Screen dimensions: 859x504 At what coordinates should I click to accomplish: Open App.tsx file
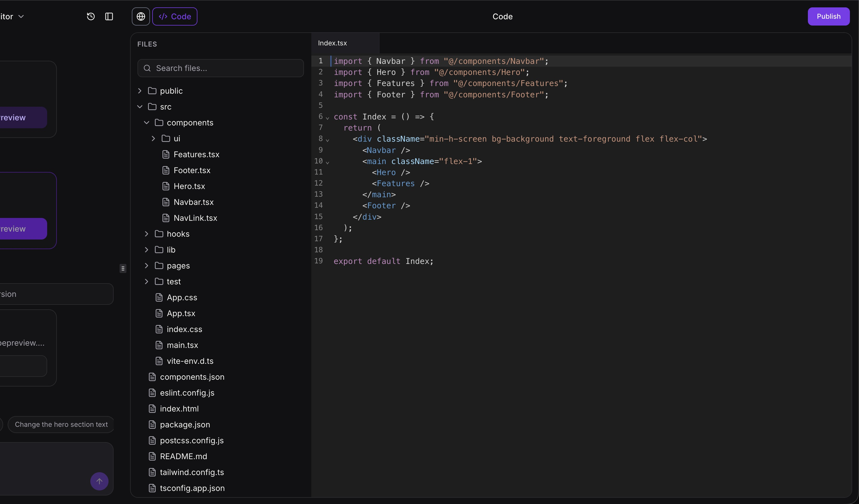pyautogui.click(x=181, y=313)
